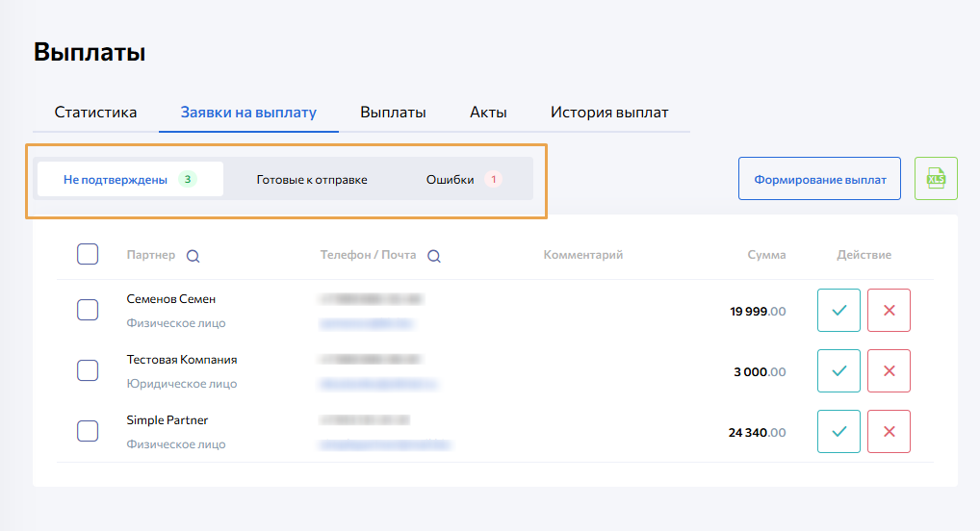Reject Семенов Семен payout with red cross
Viewport: 980px width, 531px height.
coord(889,311)
